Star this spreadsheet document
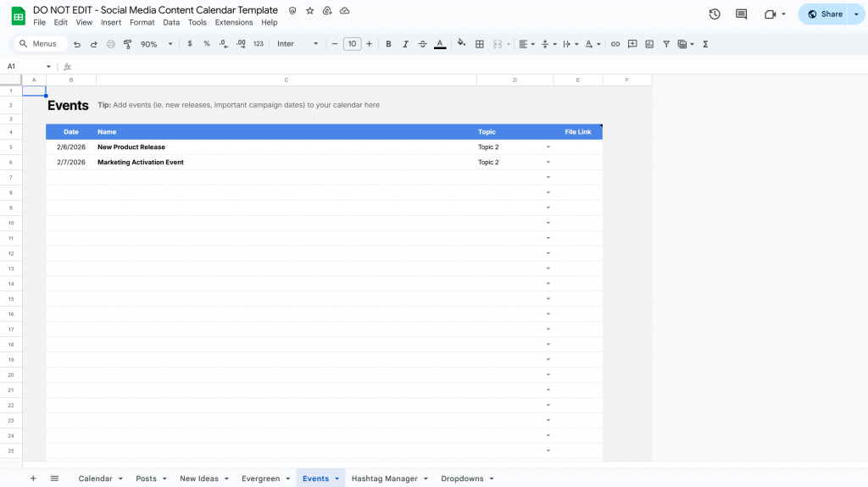This screenshot has width=868, height=487. click(310, 10)
